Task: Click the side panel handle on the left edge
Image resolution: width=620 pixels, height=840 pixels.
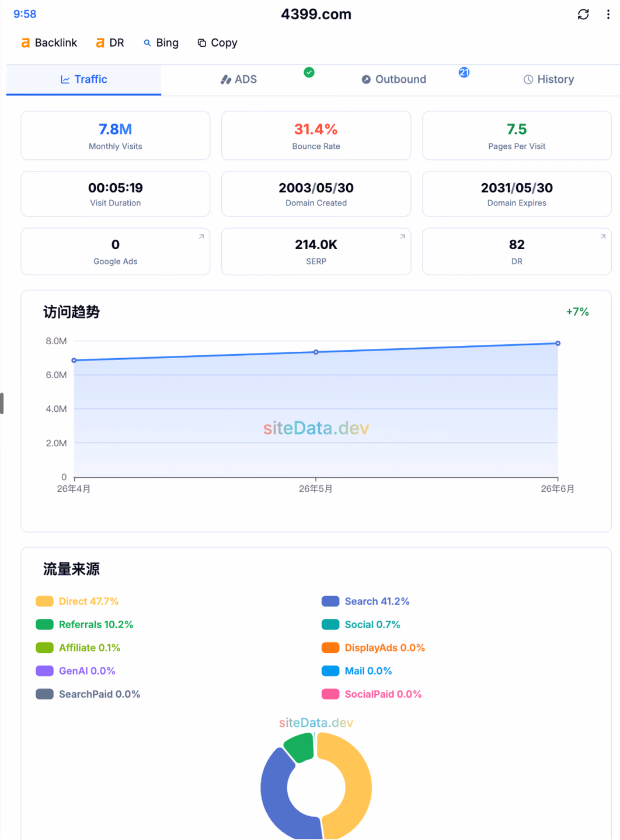Action: [2, 404]
